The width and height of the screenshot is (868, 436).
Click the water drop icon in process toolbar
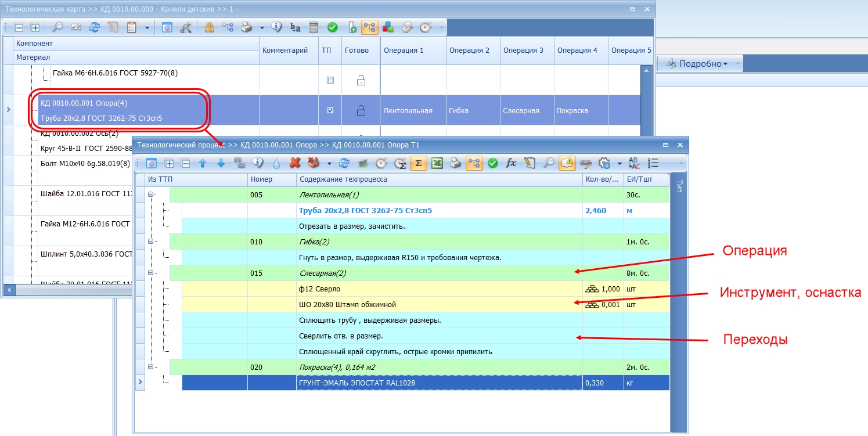pyautogui.click(x=276, y=163)
